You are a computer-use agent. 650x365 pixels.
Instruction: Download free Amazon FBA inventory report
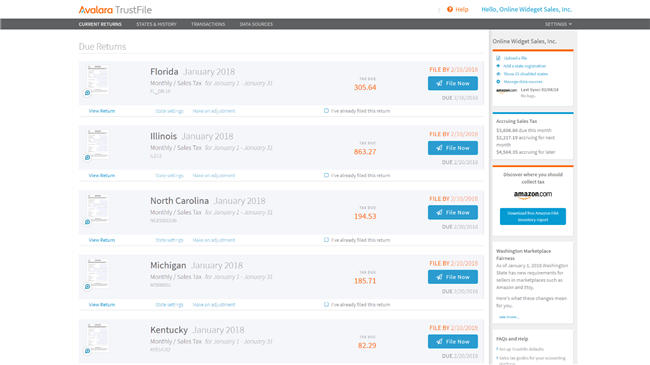533,217
